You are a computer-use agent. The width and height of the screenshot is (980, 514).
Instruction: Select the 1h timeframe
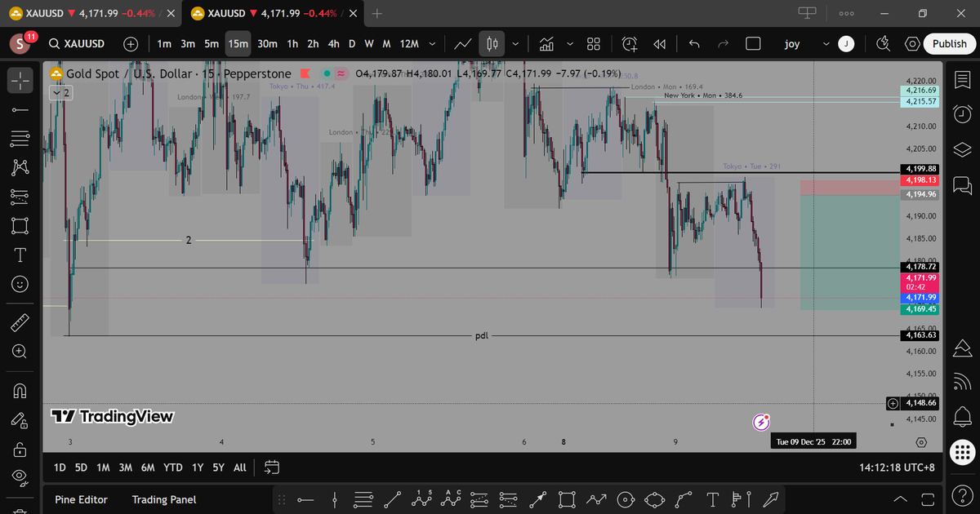(292, 44)
